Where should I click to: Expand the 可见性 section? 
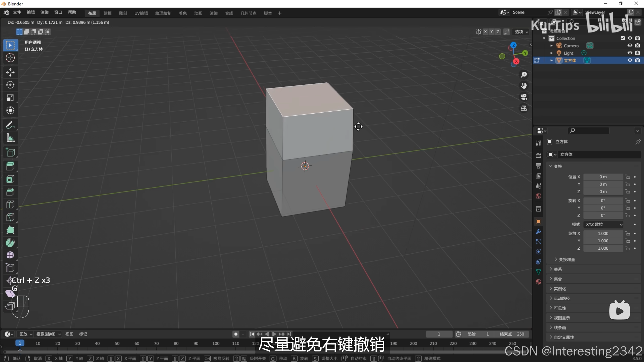pos(560,308)
